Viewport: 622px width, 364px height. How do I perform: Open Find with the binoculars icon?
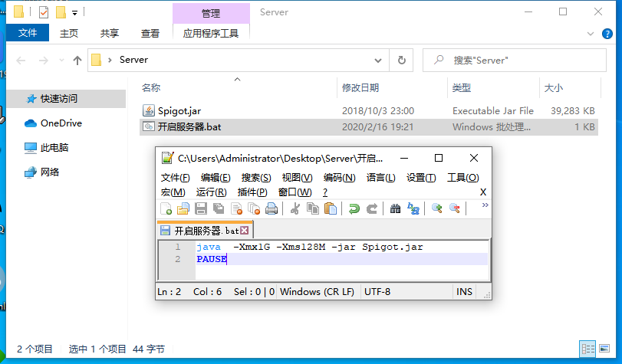[x=395, y=208]
